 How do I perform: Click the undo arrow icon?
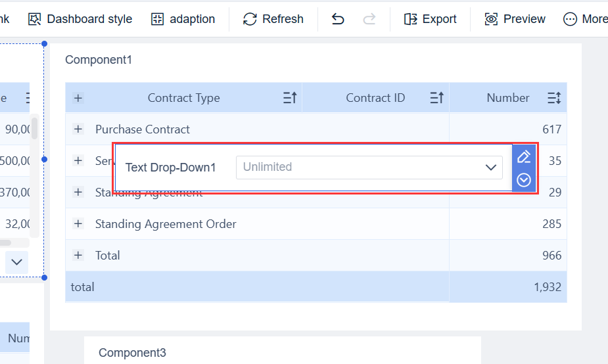coord(338,19)
